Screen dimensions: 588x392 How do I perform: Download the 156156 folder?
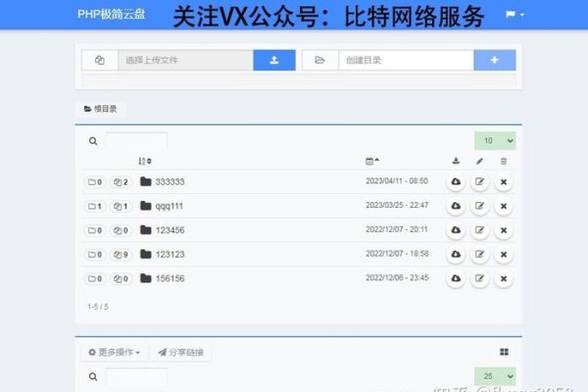coord(456,278)
